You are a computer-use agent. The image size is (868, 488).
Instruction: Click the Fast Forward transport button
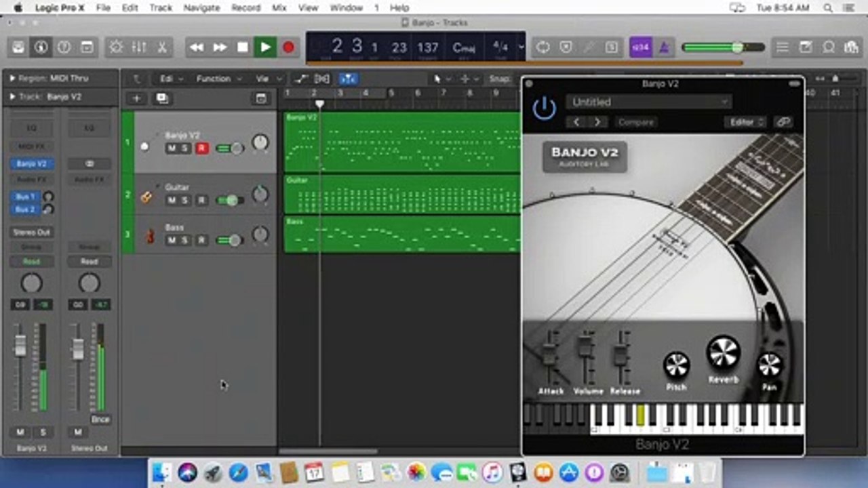220,47
